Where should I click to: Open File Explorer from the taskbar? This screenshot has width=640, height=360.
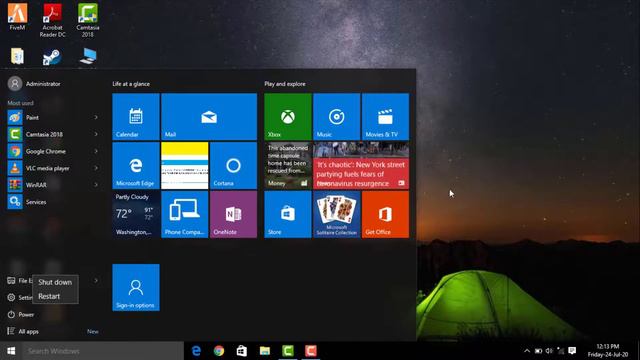pyautogui.click(x=265, y=351)
